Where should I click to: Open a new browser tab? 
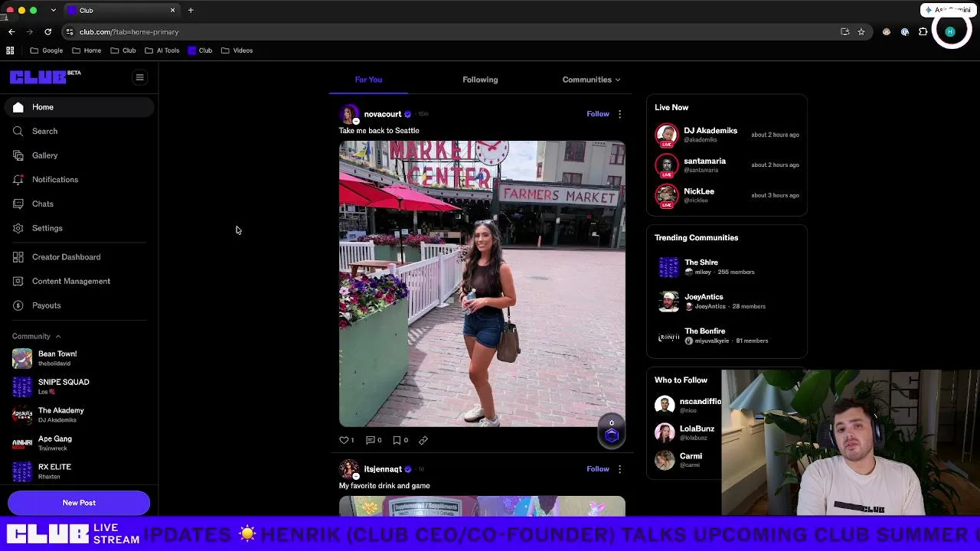click(x=191, y=11)
